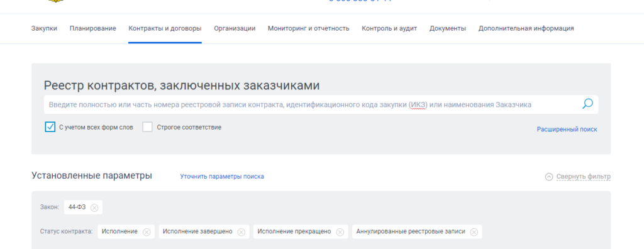Collapse filter via Свернуть фильтр
644x249 pixels.
point(583,177)
